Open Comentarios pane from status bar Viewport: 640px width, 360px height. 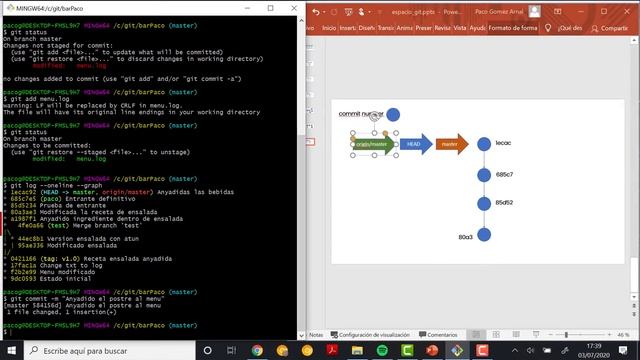[438, 335]
